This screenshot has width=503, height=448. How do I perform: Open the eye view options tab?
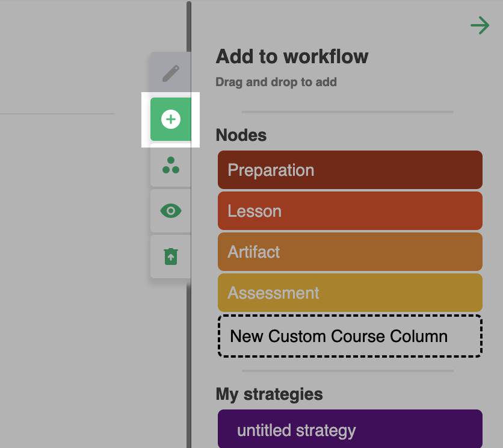click(x=171, y=211)
